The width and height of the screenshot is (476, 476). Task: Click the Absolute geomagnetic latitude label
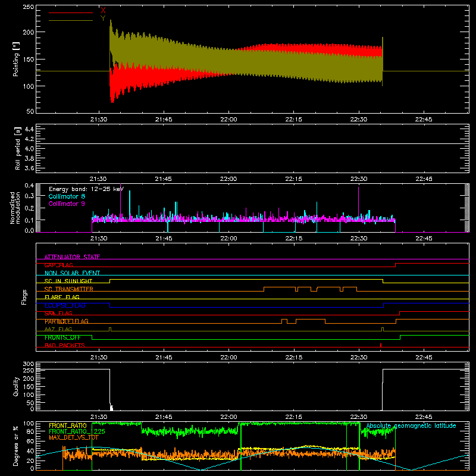(x=411, y=426)
